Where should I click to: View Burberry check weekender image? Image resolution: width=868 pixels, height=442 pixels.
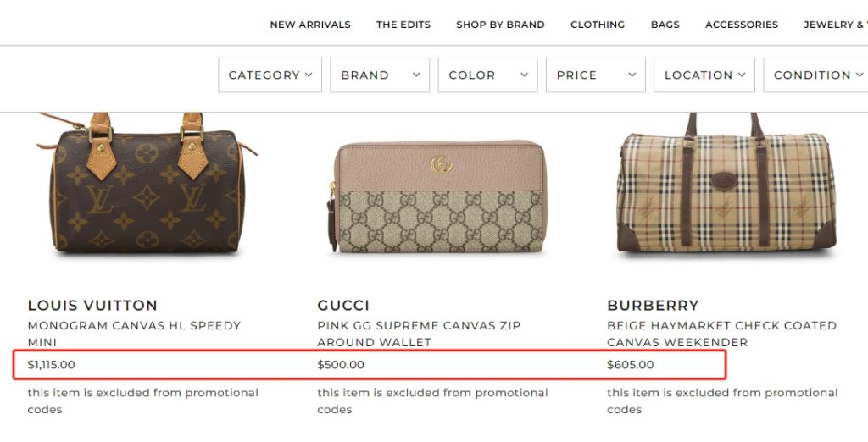point(726,191)
